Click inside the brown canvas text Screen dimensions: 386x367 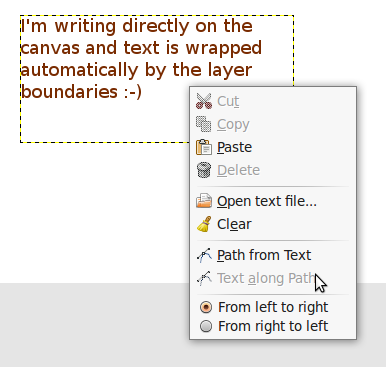point(141,59)
